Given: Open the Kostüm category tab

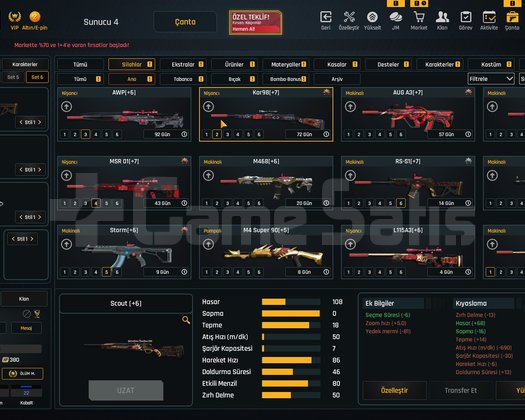Looking at the screenshot, I should click(491, 64).
